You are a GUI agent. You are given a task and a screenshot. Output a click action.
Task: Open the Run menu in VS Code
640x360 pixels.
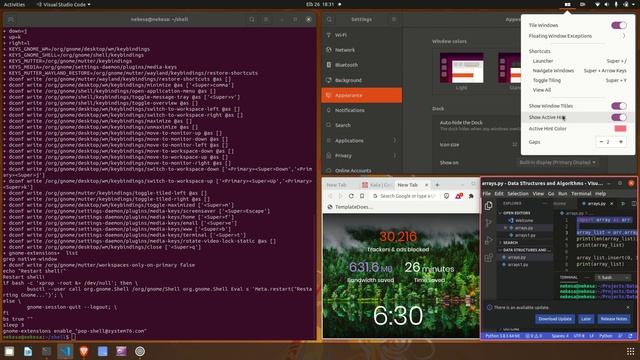[562, 193]
